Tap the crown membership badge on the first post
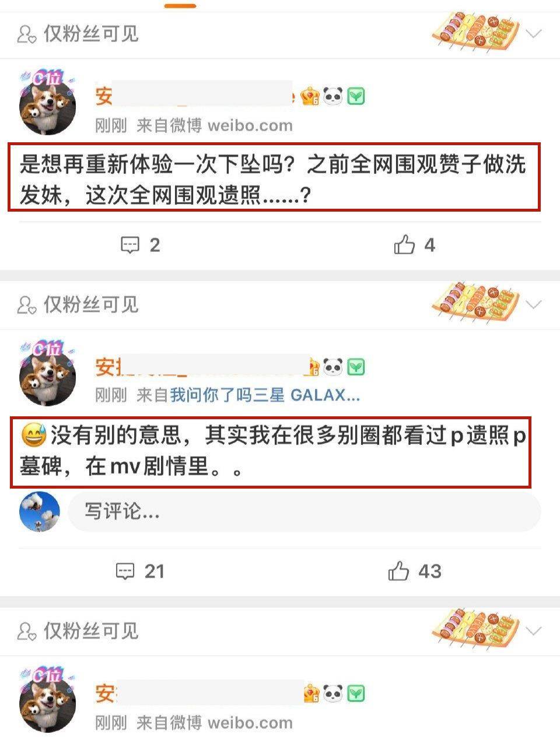This screenshot has height=744, width=560. 310,96
